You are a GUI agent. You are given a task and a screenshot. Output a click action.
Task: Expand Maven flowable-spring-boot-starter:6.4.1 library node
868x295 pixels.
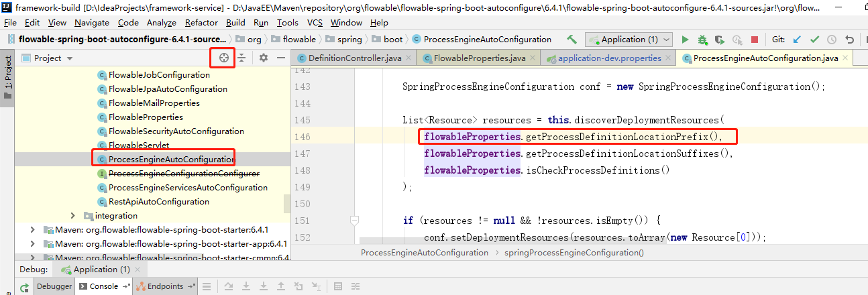33,230
